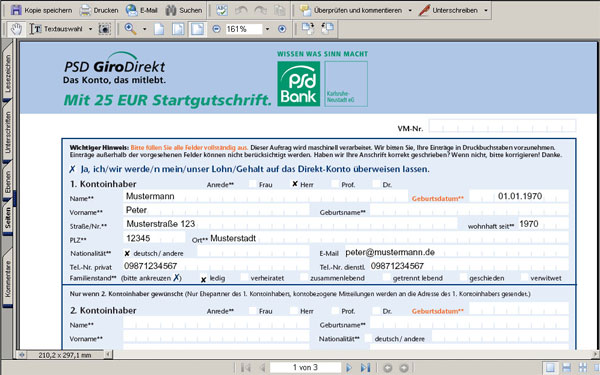Open the Unterschriften side tab
This screenshot has width=600, height=375.
(8, 132)
